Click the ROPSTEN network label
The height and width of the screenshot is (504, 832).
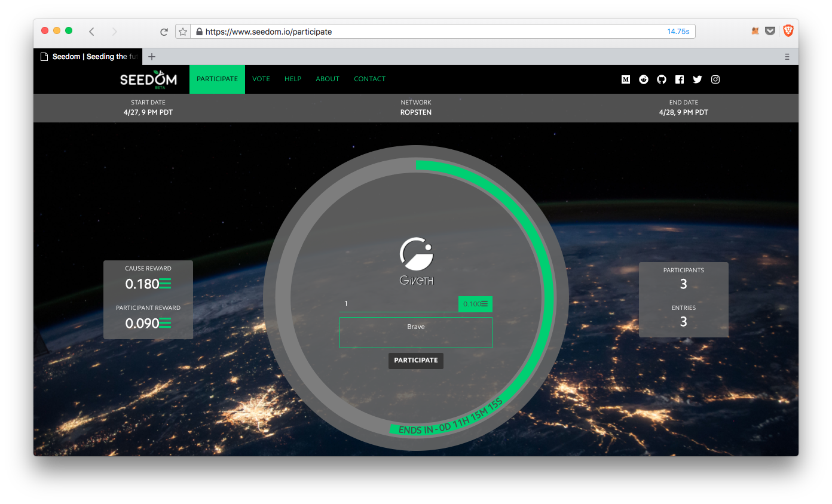click(416, 112)
